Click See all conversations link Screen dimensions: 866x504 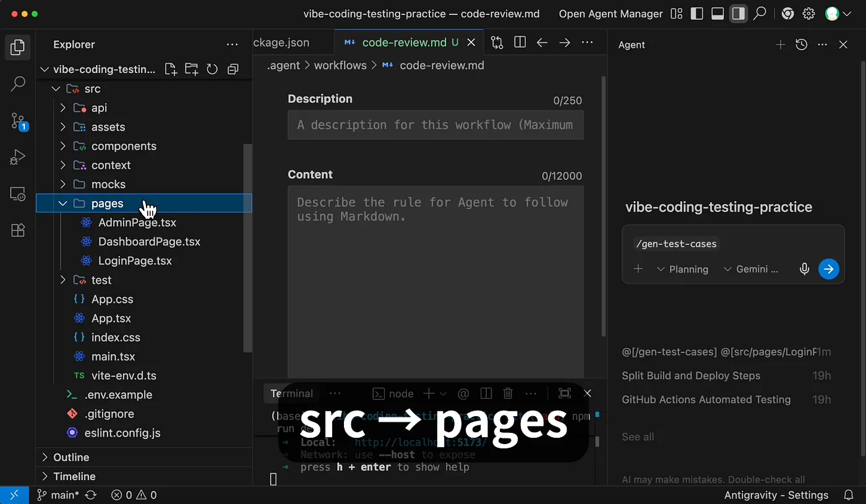pos(638,437)
